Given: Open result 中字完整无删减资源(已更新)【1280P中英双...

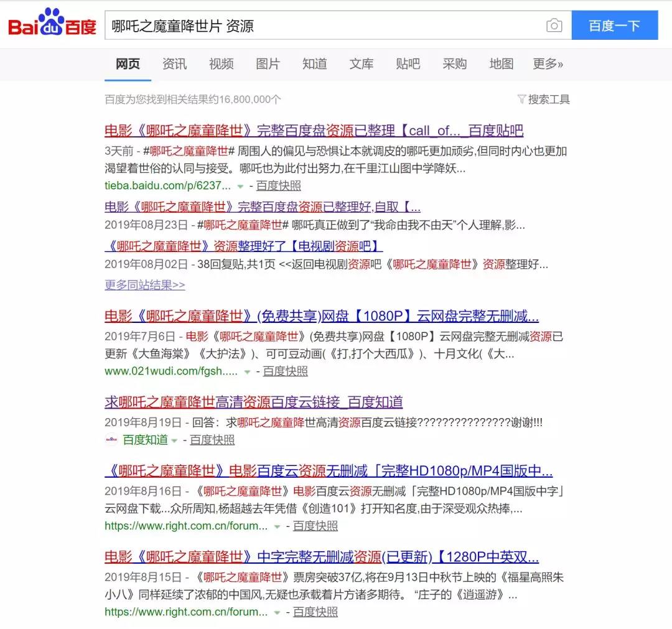Looking at the screenshot, I should (x=322, y=557).
